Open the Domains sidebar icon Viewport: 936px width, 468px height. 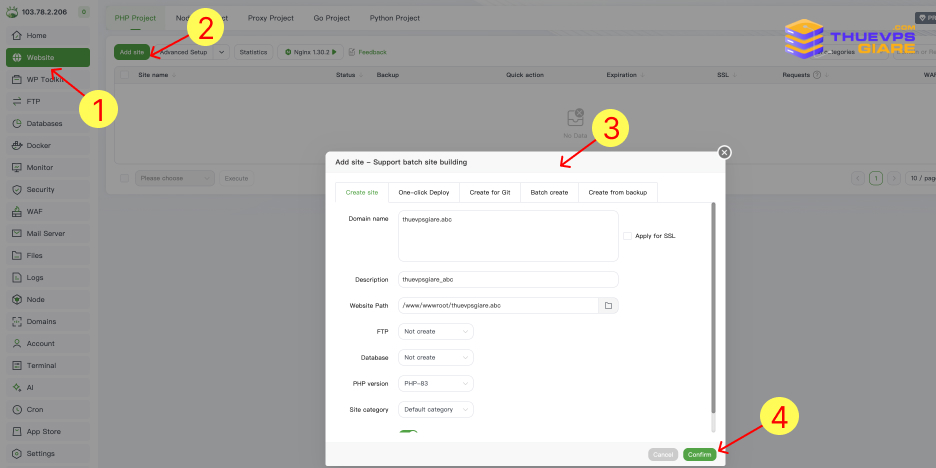tap(17, 321)
